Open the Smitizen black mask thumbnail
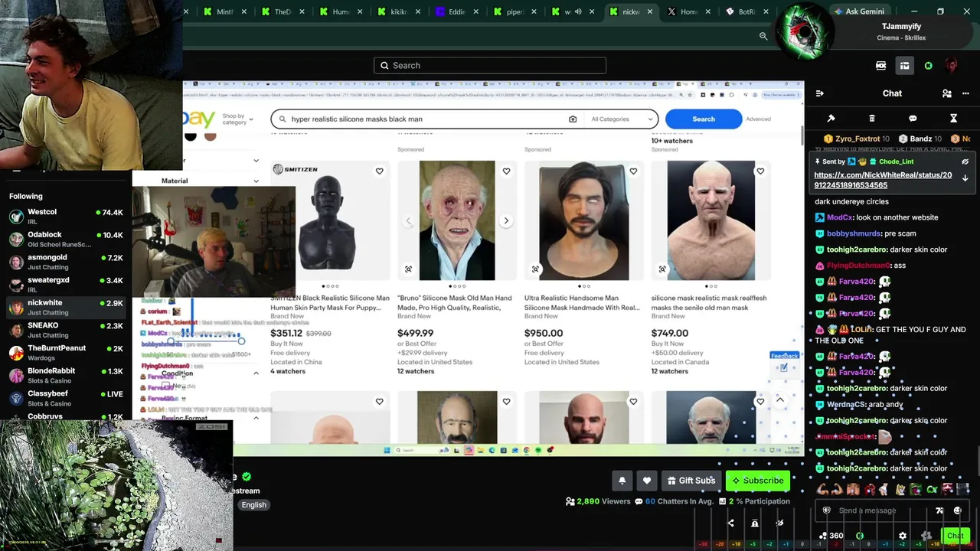980x551 pixels. (329, 222)
